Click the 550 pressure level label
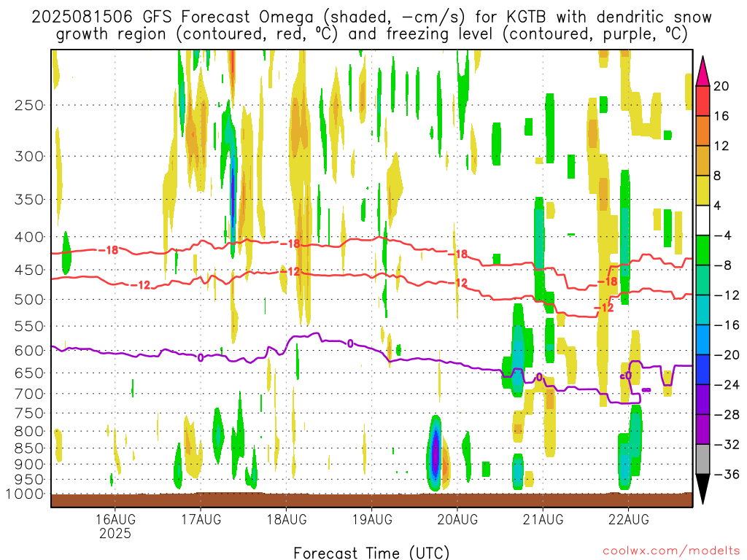 [x=29, y=326]
